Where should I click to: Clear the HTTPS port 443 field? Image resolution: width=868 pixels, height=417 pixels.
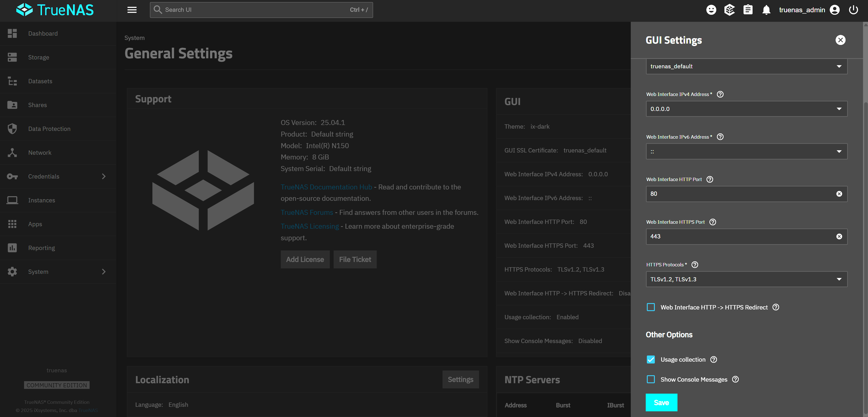point(839,237)
